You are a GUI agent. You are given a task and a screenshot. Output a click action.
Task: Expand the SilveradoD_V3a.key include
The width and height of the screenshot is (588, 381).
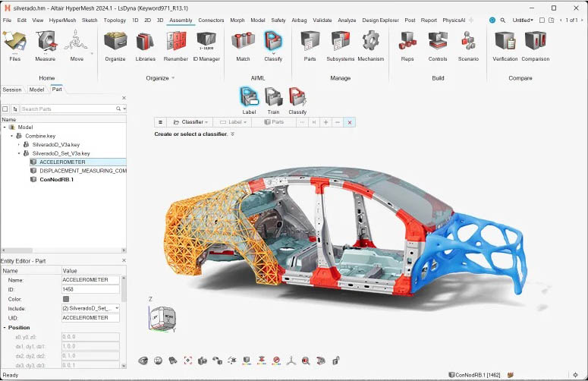19,144
